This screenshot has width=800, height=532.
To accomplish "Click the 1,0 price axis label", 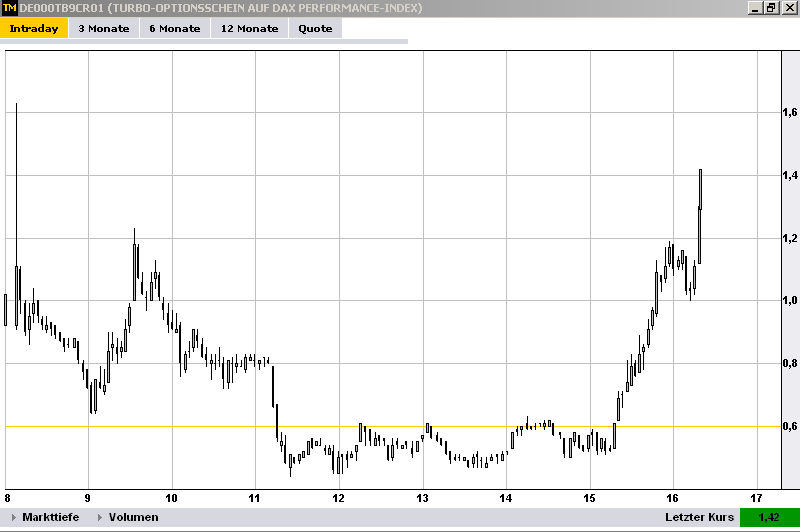I will [790, 300].
